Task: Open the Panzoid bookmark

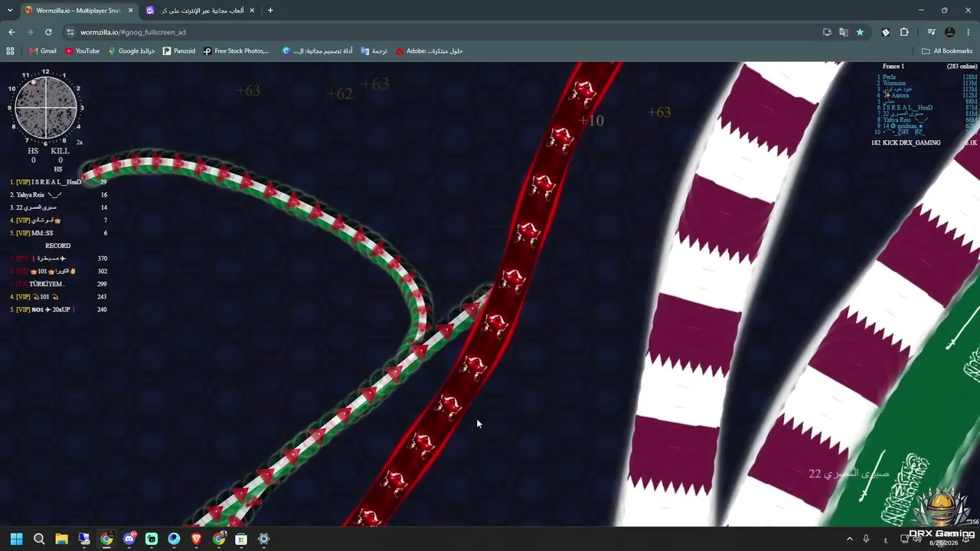Action: point(179,51)
